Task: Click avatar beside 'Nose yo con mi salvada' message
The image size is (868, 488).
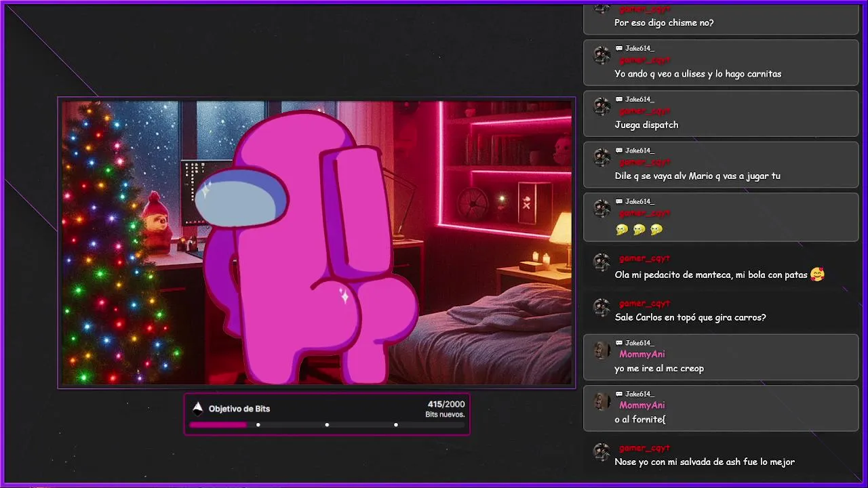Action: 601,452
